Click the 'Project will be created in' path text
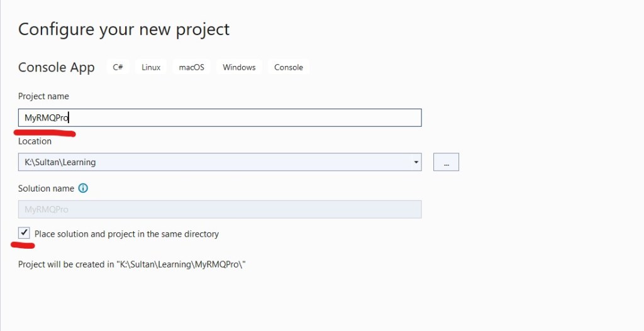 [x=131, y=264]
